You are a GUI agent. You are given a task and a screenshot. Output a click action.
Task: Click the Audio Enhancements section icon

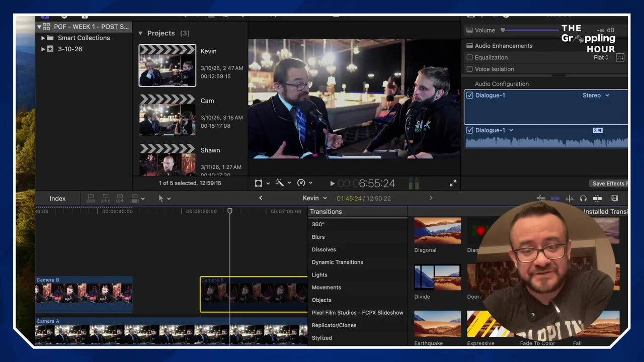tap(469, 46)
